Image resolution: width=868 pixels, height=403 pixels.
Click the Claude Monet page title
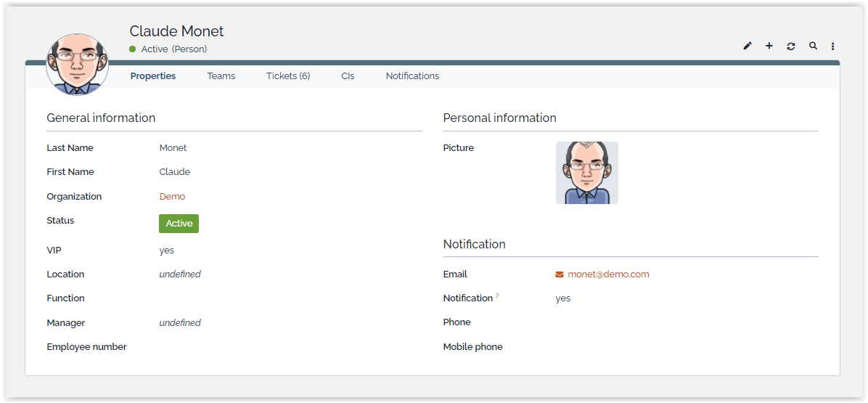176,31
